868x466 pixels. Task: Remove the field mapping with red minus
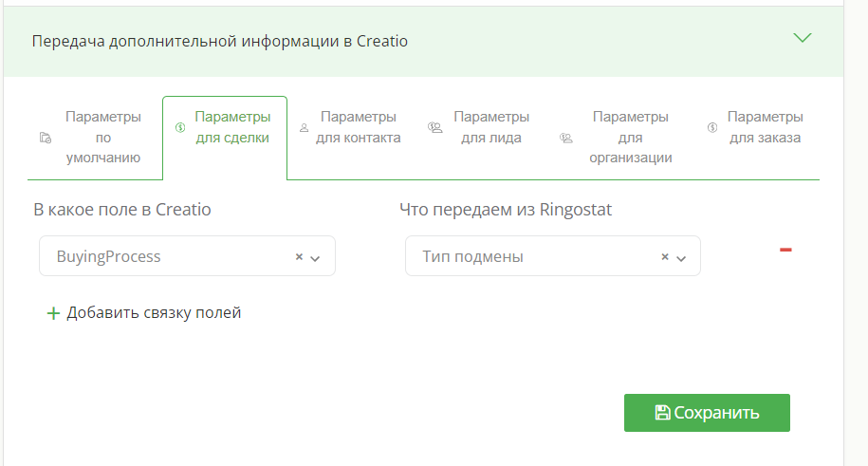tap(785, 250)
